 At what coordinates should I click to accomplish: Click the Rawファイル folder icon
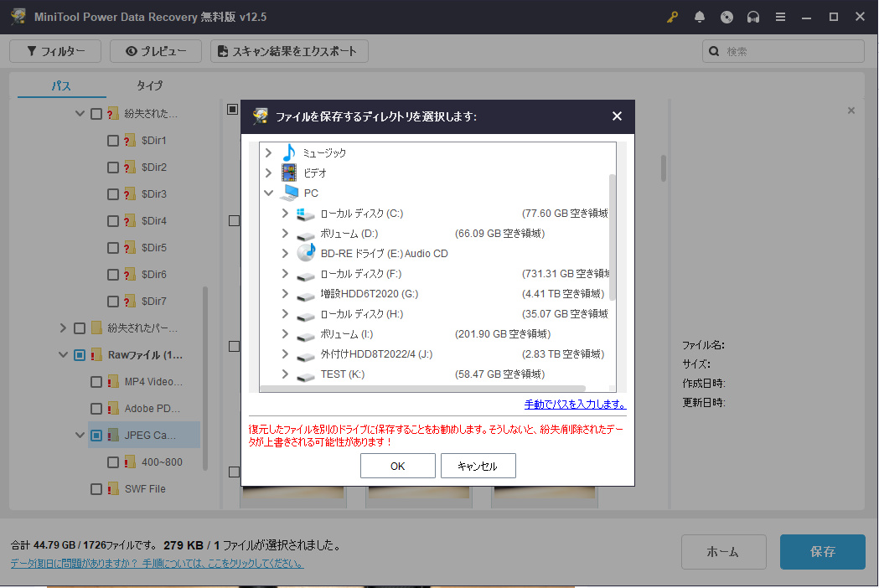96,355
